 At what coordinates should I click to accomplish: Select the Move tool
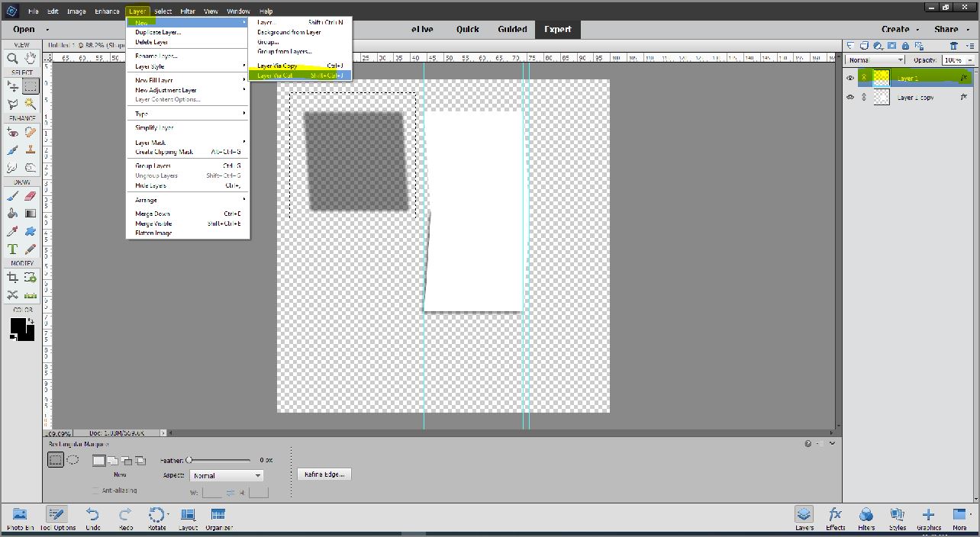(x=12, y=86)
